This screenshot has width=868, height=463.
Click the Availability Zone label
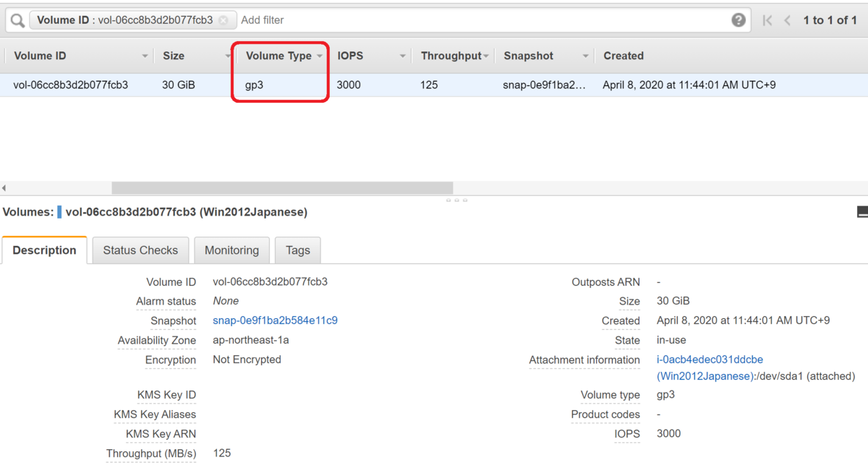point(157,340)
